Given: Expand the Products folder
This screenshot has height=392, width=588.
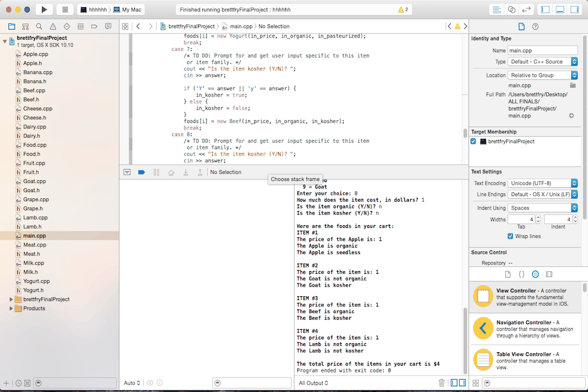Looking at the screenshot, I should (11, 309).
